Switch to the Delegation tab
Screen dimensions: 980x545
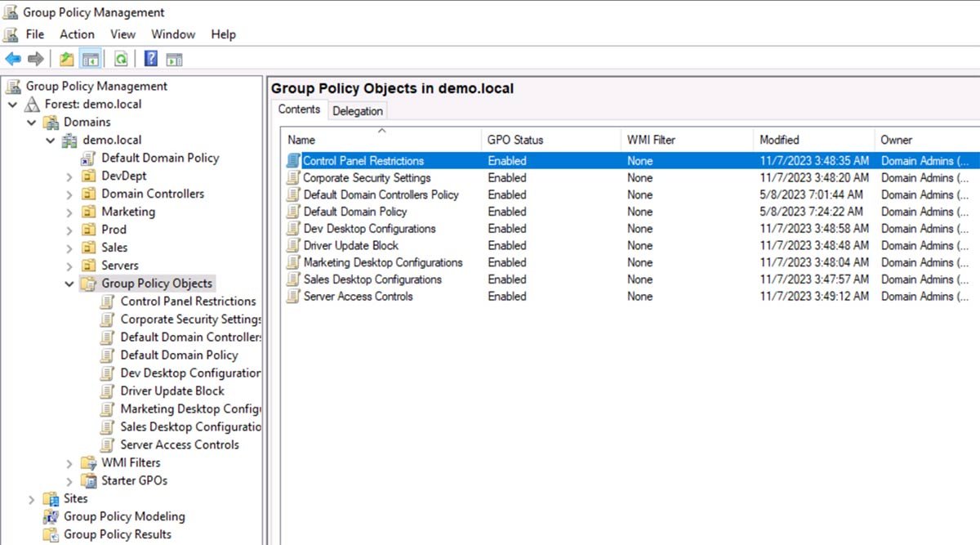(x=357, y=110)
